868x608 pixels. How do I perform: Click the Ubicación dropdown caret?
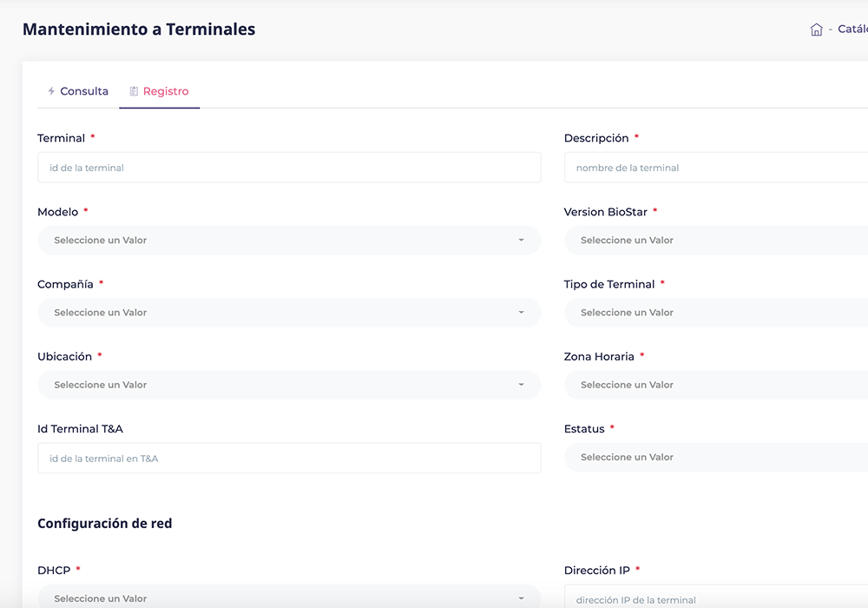tap(521, 385)
